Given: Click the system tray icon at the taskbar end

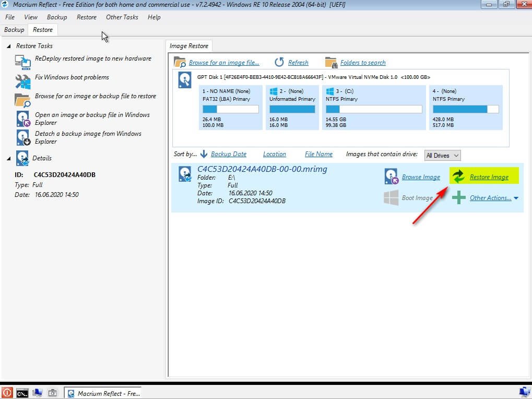Looking at the screenshot, I should pos(525,392).
